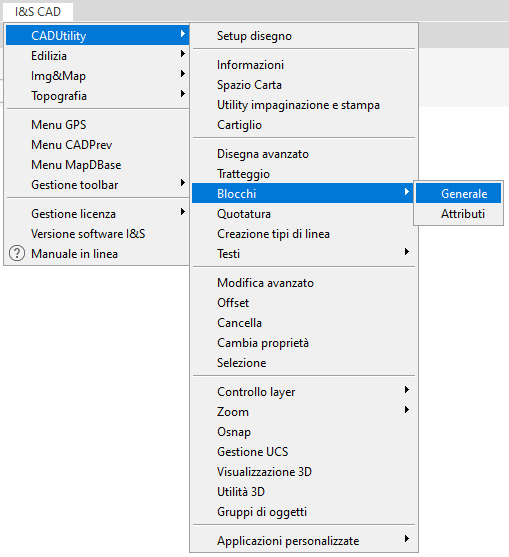Choose Offset
Screen dimensions: 509x557
click(303, 303)
